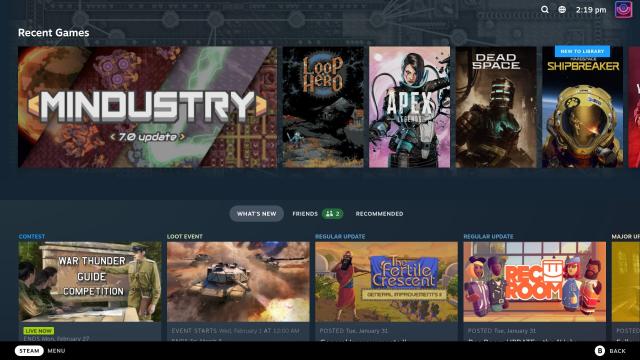Click the 2:19 pm clock
The width and height of the screenshot is (640, 360).
point(591,10)
